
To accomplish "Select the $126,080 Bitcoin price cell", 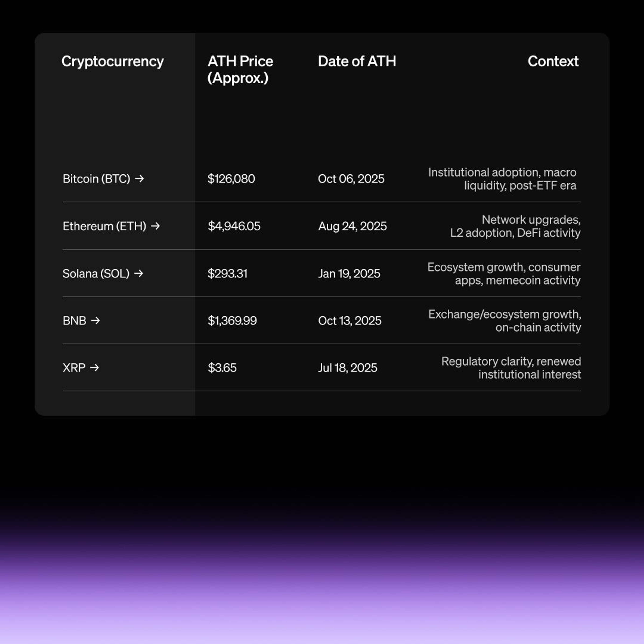I will pyautogui.click(x=231, y=179).
